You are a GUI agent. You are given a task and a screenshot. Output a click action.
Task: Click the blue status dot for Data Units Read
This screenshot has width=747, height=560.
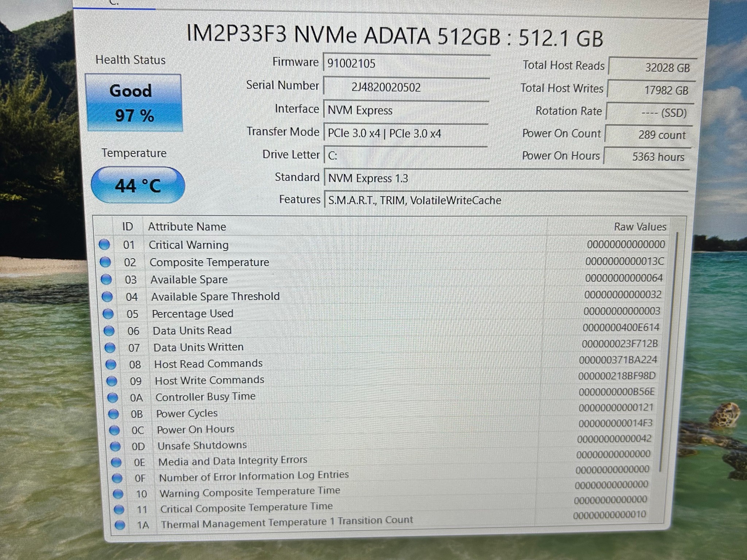(109, 331)
